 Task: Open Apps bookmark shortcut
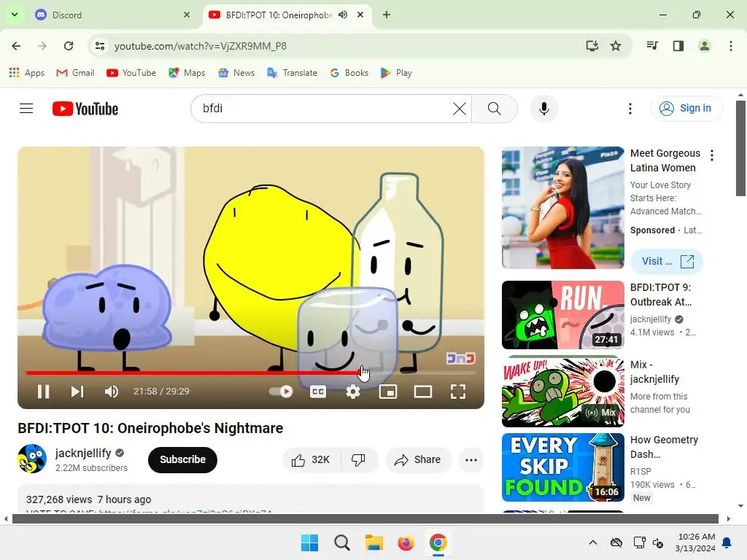[x=27, y=73]
